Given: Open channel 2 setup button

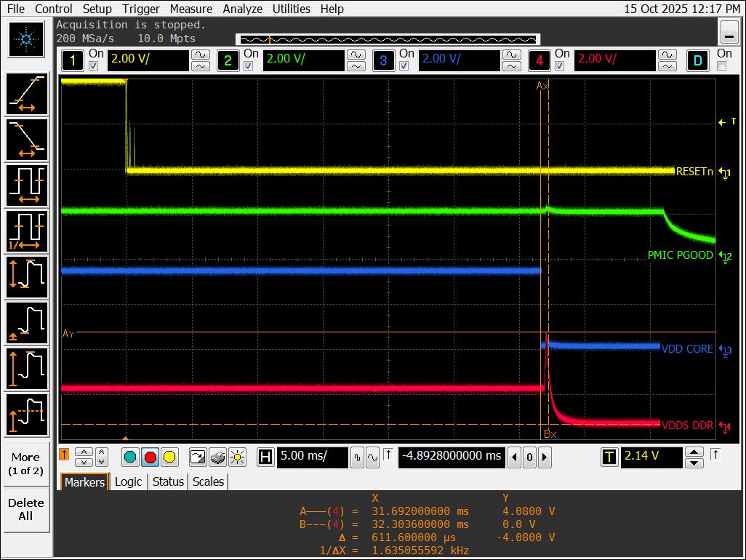Looking at the screenshot, I should [228, 60].
